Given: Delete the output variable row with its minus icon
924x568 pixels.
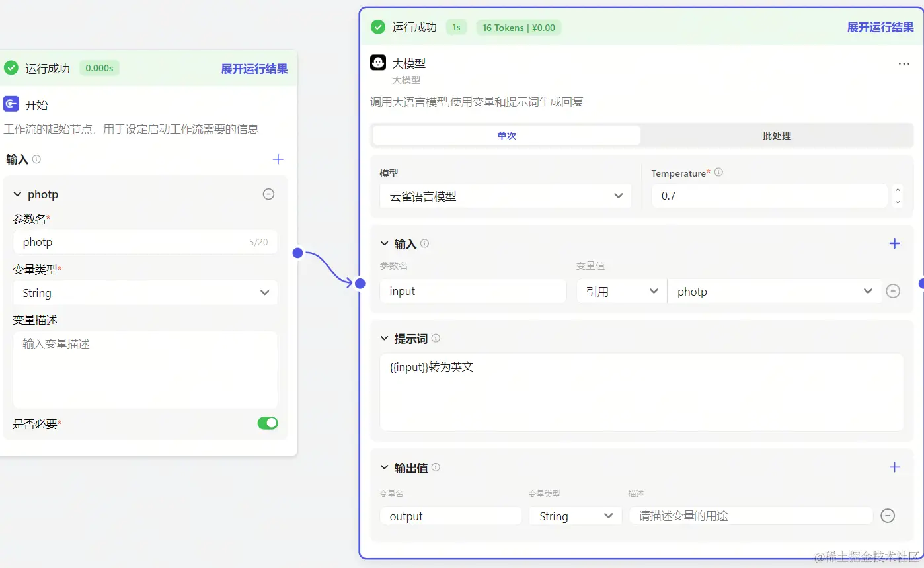Looking at the screenshot, I should coord(888,516).
